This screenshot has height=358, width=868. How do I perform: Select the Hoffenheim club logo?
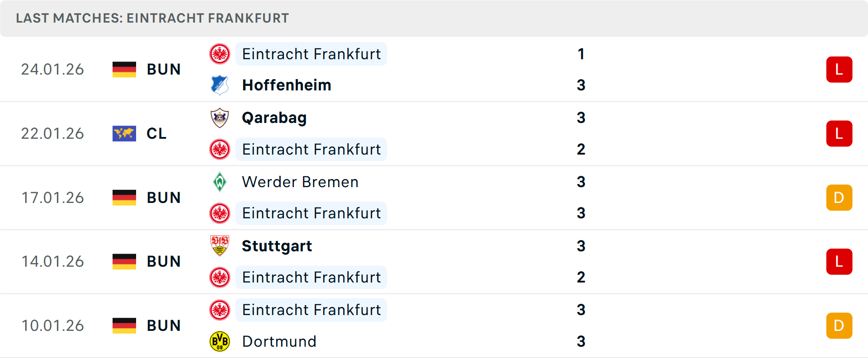(220, 85)
